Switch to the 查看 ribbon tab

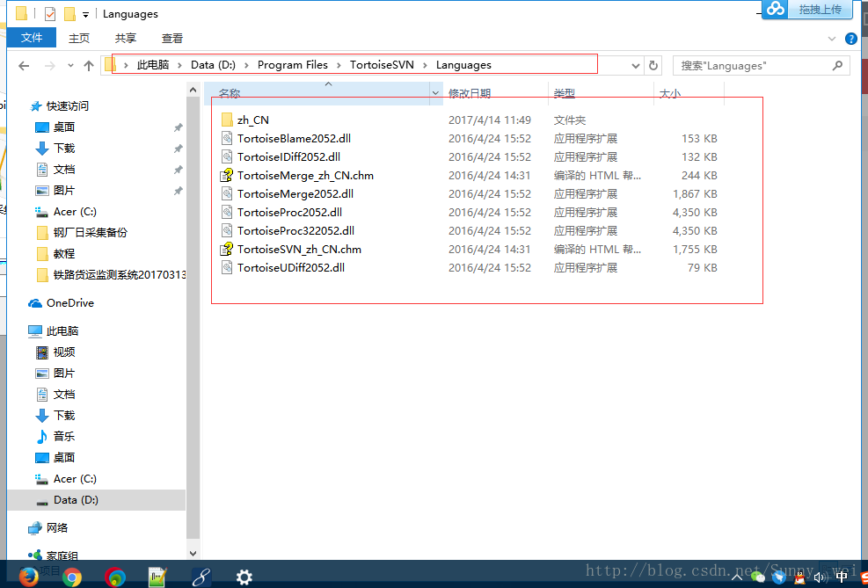172,38
